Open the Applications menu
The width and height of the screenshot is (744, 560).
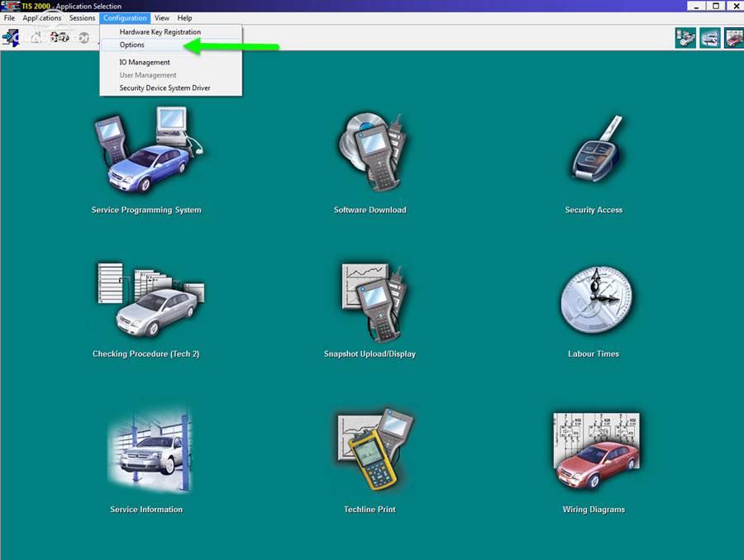click(42, 18)
